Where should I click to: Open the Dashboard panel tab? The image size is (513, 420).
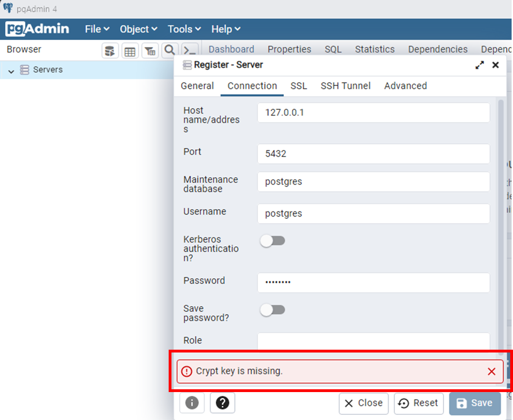coord(231,49)
